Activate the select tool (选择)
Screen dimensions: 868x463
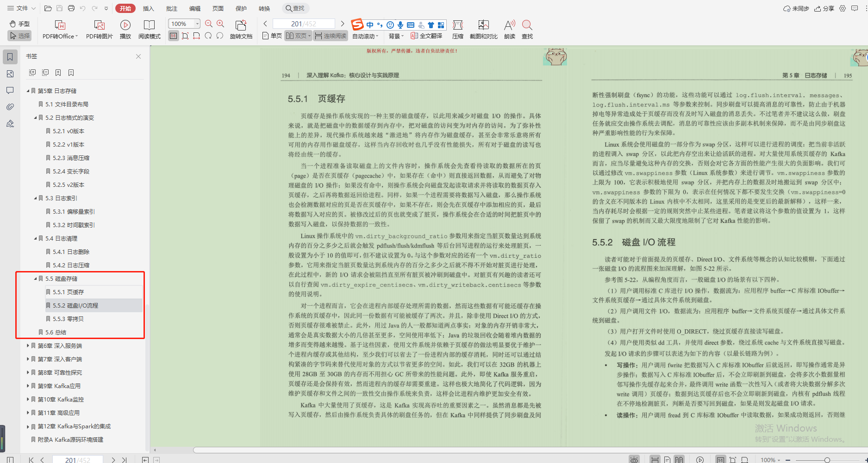[x=19, y=36]
